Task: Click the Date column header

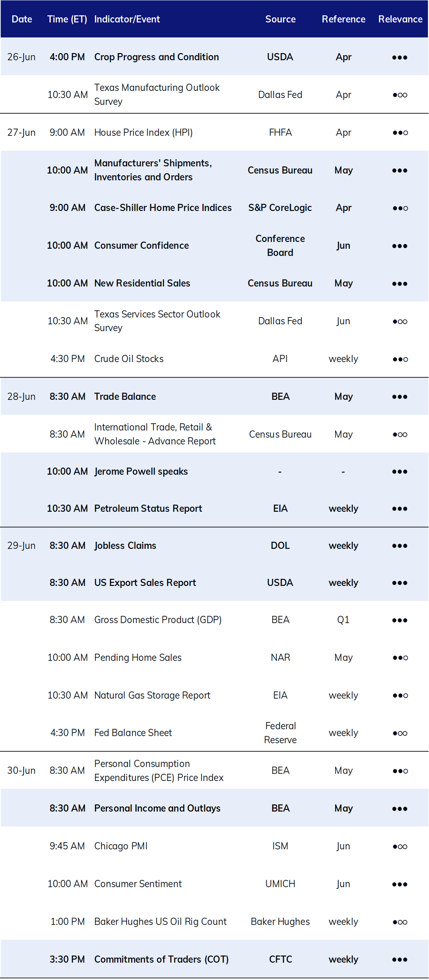Action: [x=22, y=19]
